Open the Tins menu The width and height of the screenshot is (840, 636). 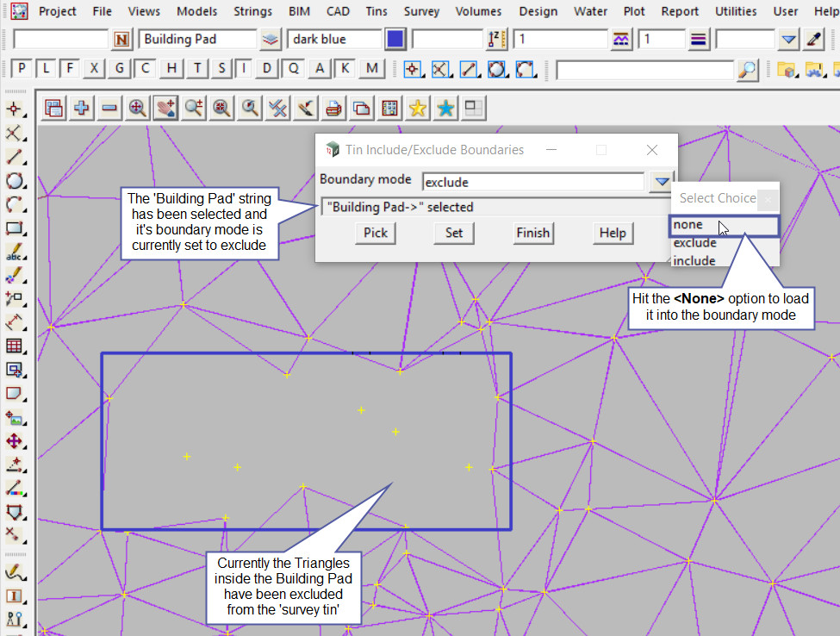376,11
